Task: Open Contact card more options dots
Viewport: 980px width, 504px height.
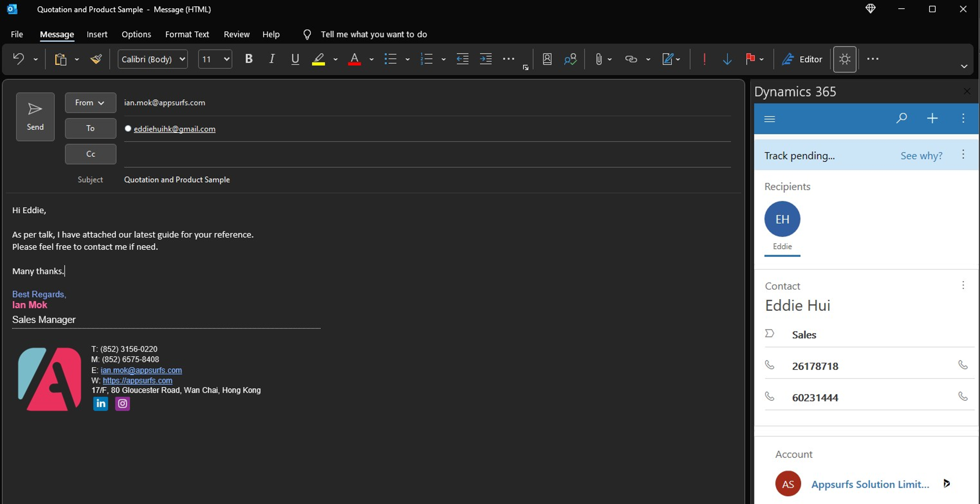Action: (963, 285)
